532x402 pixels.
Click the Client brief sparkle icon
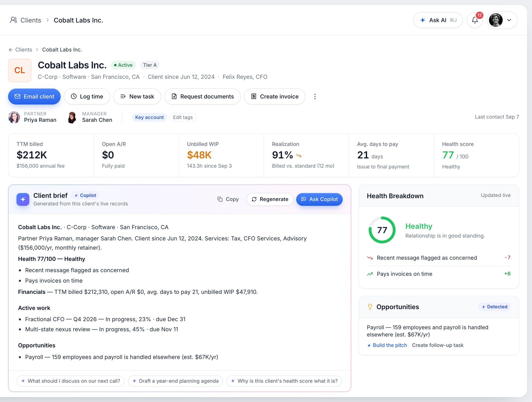23,199
